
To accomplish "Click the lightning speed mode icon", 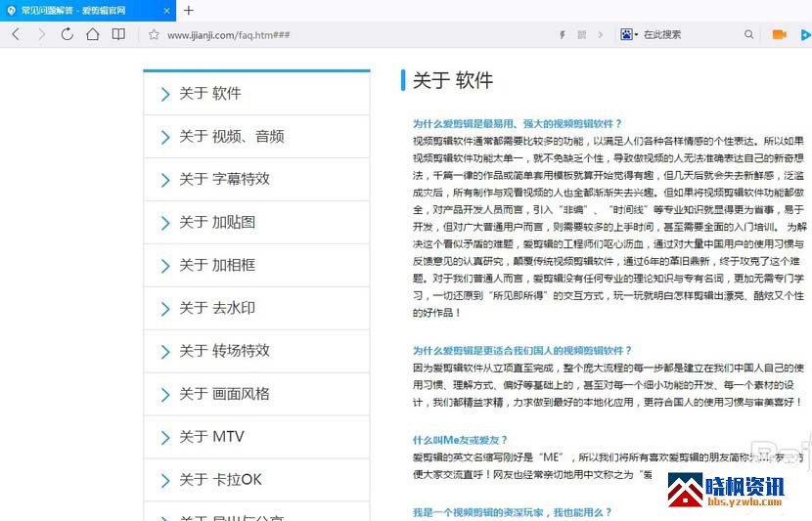I will (563, 35).
